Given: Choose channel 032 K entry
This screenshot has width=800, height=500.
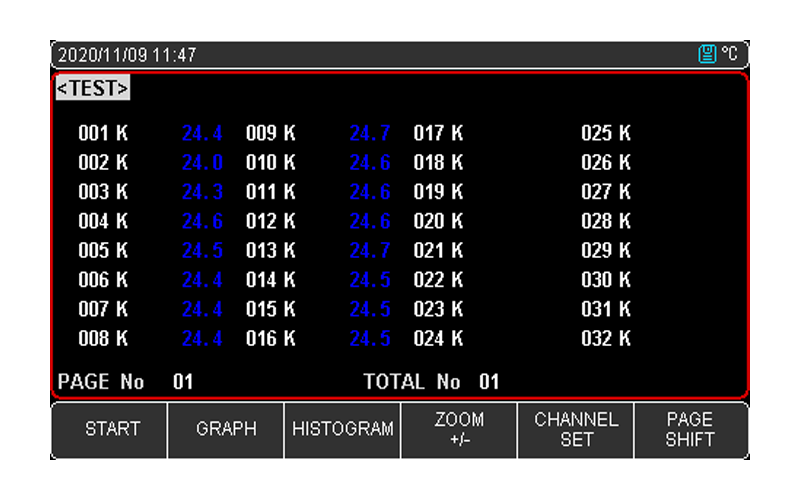Looking at the screenshot, I should (x=606, y=339).
